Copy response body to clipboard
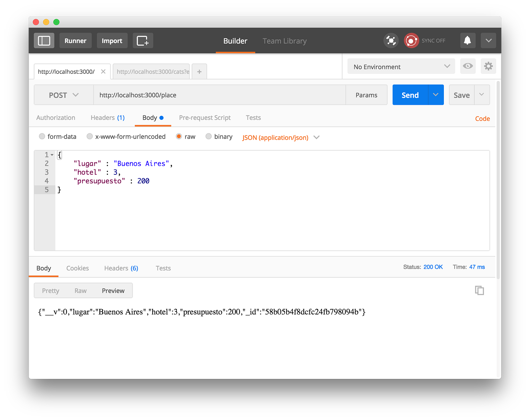The image size is (530, 420). [x=479, y=290]
